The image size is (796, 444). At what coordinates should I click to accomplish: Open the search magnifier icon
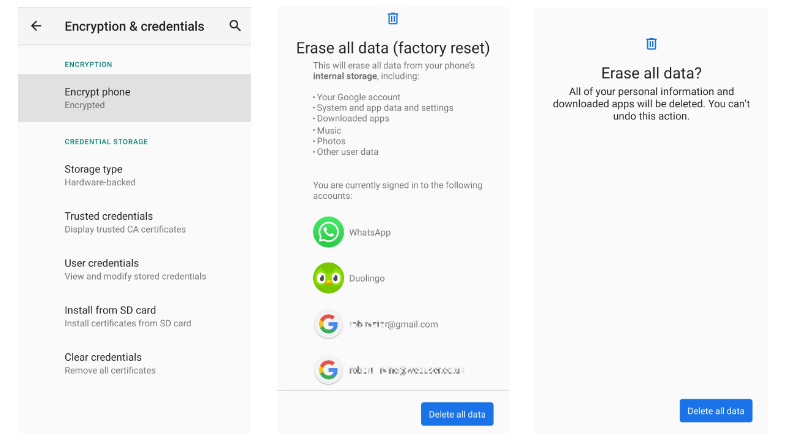point(235,26)
